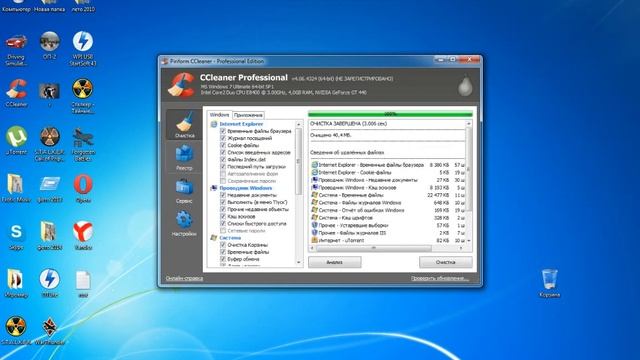Switch to the Windows tab

219,115
